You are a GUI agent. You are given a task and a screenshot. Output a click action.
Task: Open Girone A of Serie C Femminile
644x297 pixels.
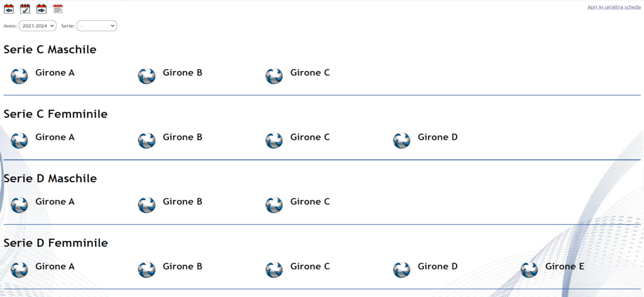pyautogui.click(x=55, y=137)
